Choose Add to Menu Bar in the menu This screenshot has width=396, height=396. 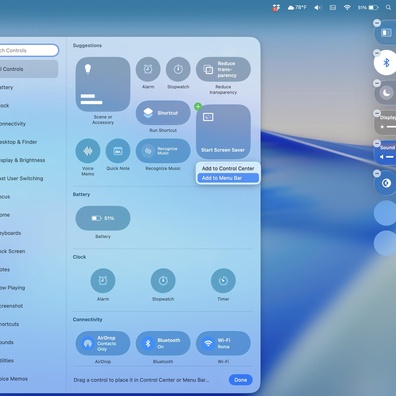[x=228, y=178]
